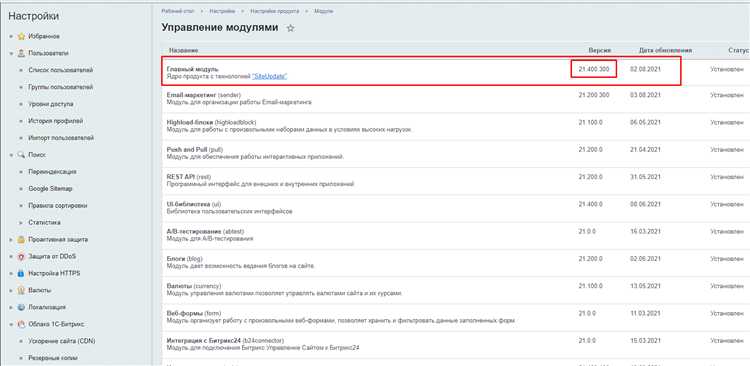
Task: Click update date 31.05.2021
Action: click(x=645, y=177)
